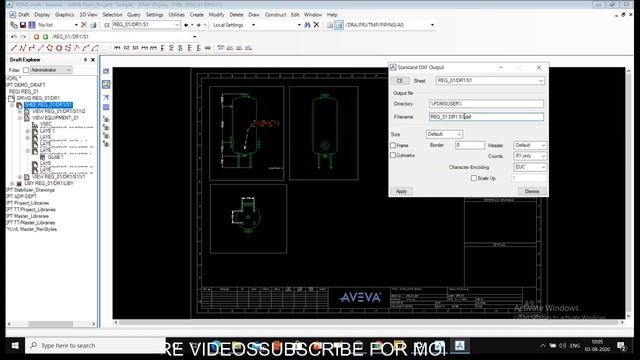Viewport: 640px width, 360px height.
Task: Select PT Master_Libraries tree item
Action: [x=27, y=216]
